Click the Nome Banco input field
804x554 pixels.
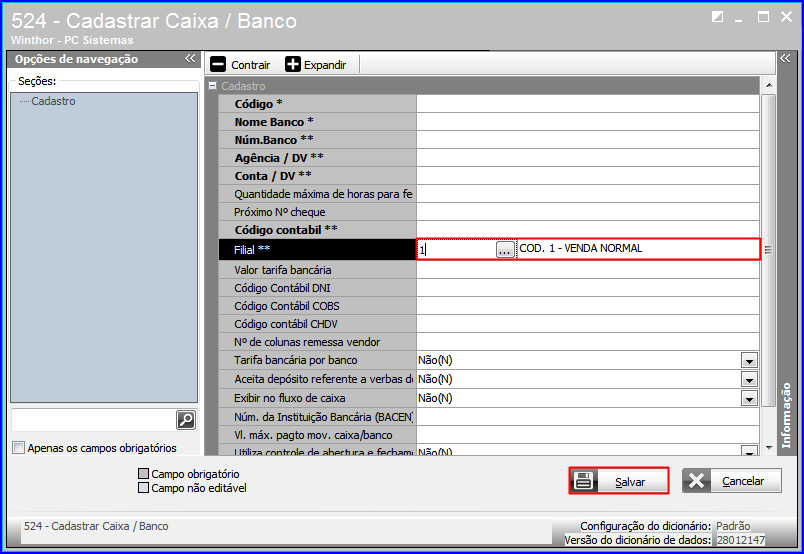pyautogui.click(x=588, y=122)
